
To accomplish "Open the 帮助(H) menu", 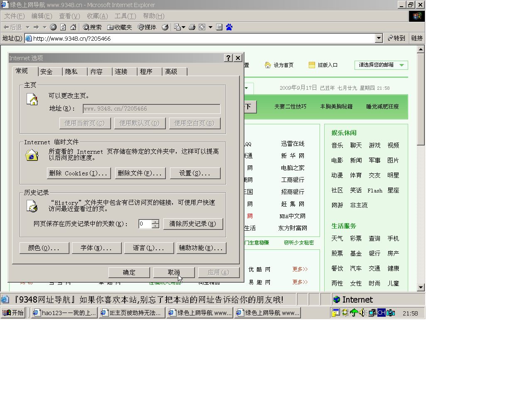I will (153, 16).
